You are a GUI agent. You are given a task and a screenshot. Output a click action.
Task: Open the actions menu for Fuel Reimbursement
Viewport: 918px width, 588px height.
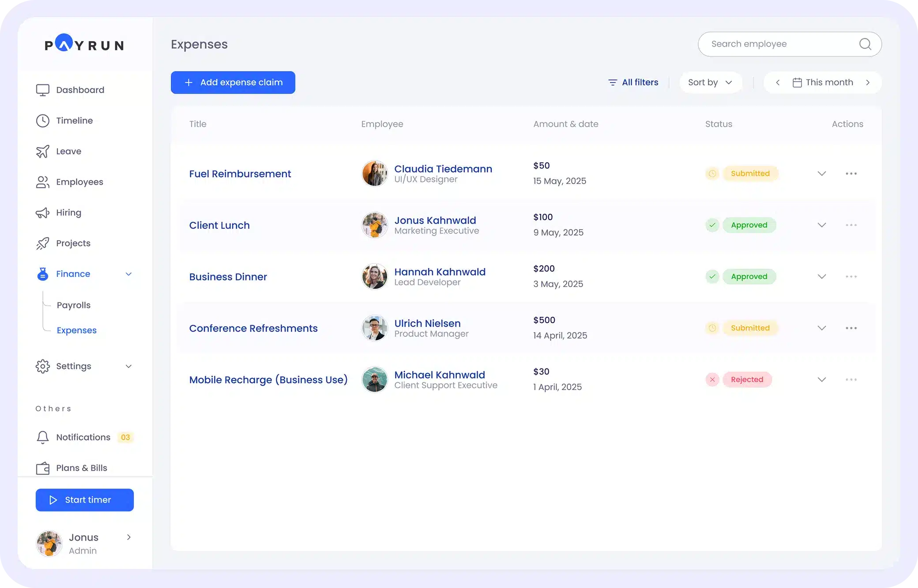(851, 173)
